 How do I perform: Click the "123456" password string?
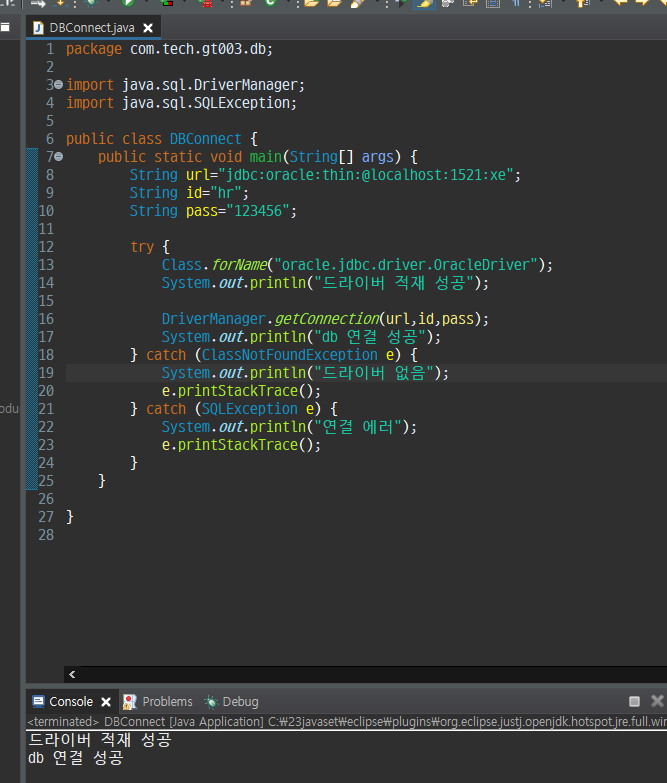point(258,211)
